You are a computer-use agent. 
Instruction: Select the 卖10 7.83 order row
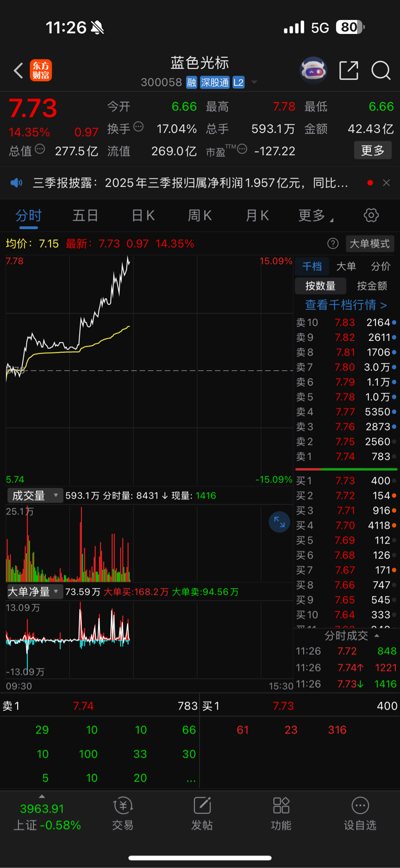[x=346, y=323]
